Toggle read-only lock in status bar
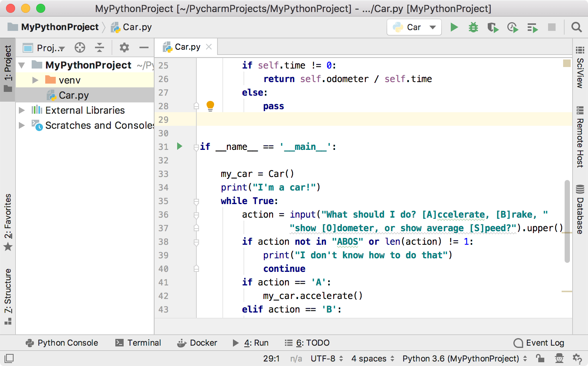Image resolution: width=588 pixels, height=366 pixels. pyautogui.click(x=541, y=358)
